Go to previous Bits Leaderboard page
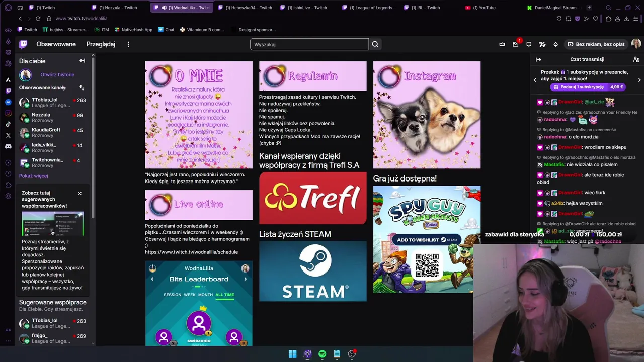 (152, 279)
